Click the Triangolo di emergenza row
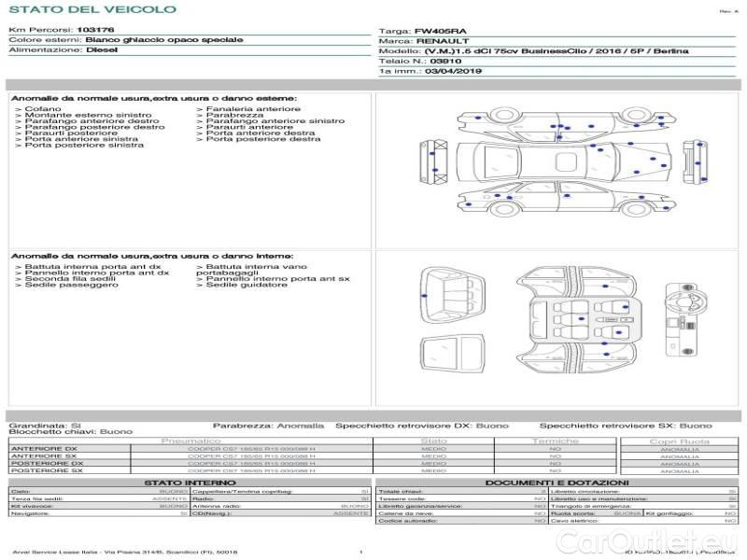This screenshot has height=560, width=747. click(x=643, y=506)
